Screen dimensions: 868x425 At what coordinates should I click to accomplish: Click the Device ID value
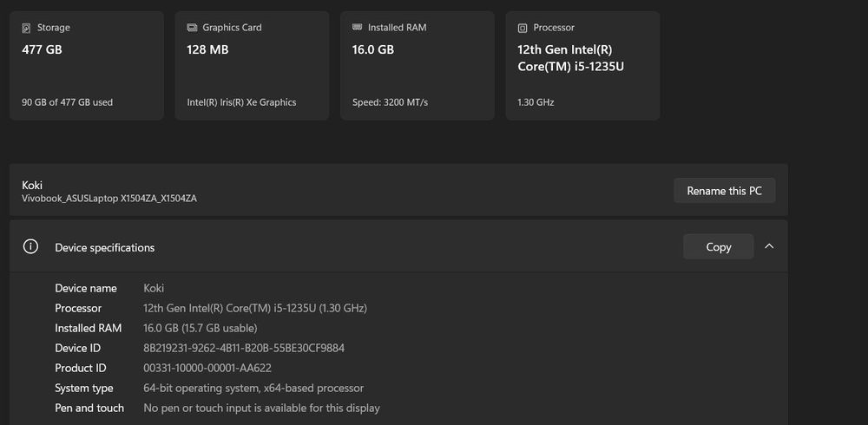[x=243, y=348]
